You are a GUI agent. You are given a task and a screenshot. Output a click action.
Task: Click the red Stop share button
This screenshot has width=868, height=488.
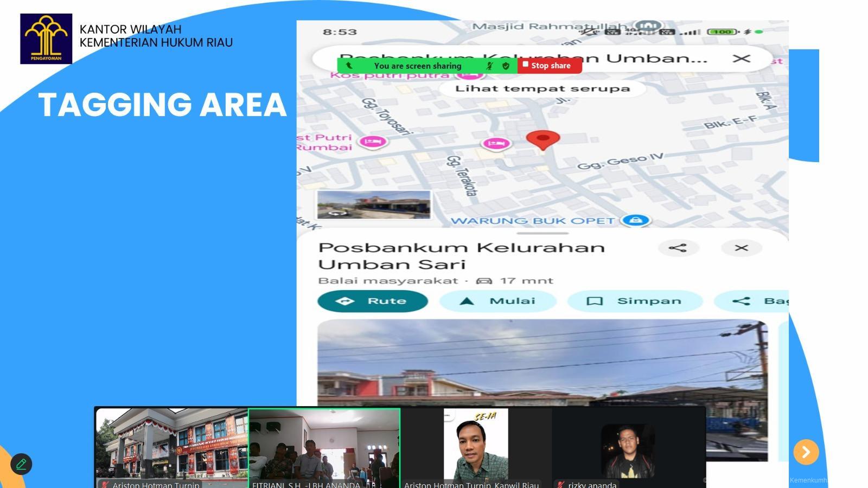[x=549, y=66]
